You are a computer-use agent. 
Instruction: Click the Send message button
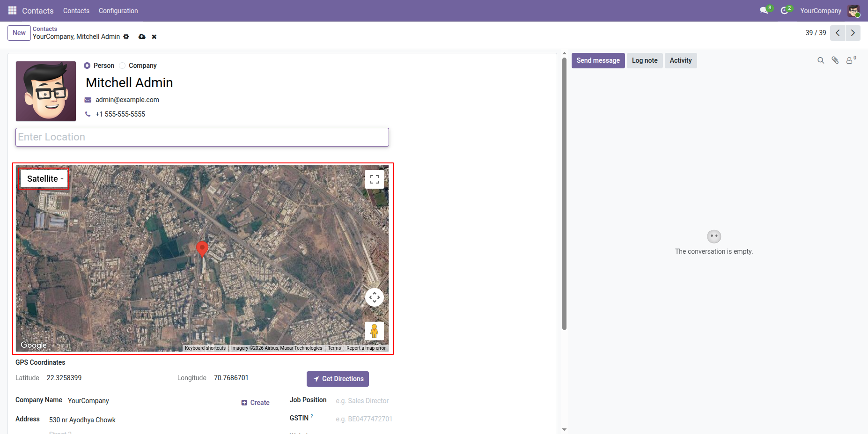pos(598,60)
